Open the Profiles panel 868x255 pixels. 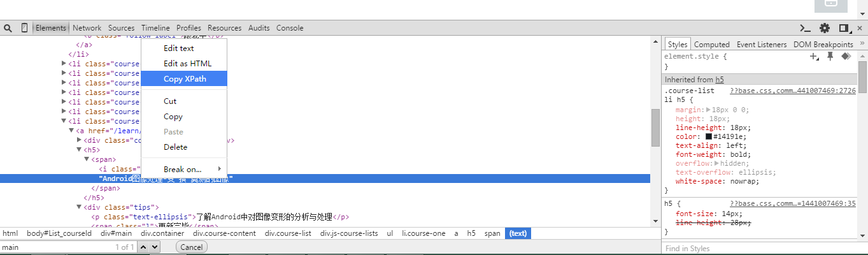coord(189,28)
